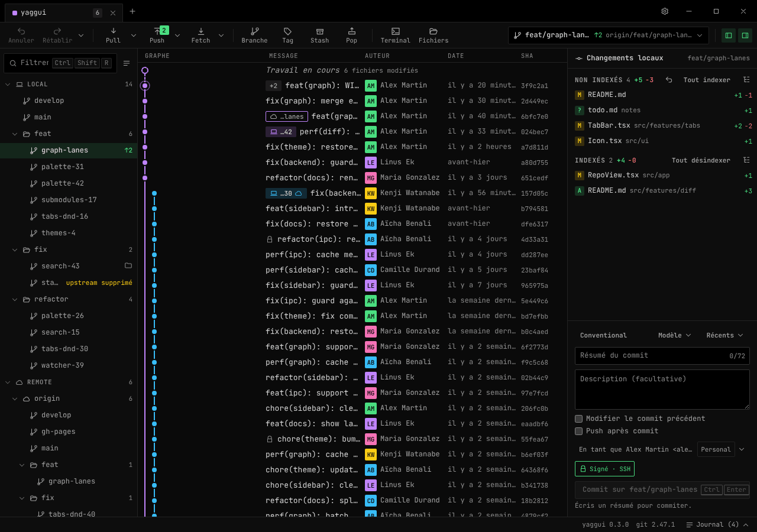Click Tout désindexer button
This screenshot has width=757, height=532.
[701, 160]
